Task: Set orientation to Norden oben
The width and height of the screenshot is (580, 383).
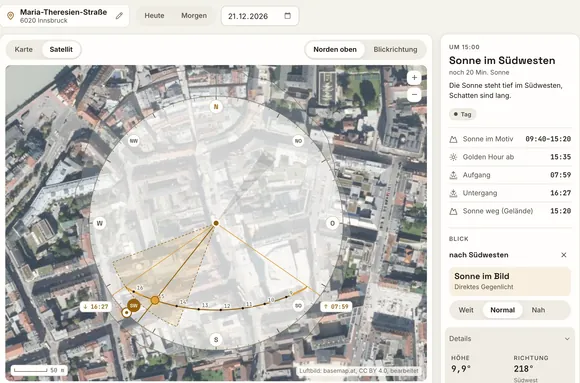Action: pyautogui.click(x=335, y=49)
